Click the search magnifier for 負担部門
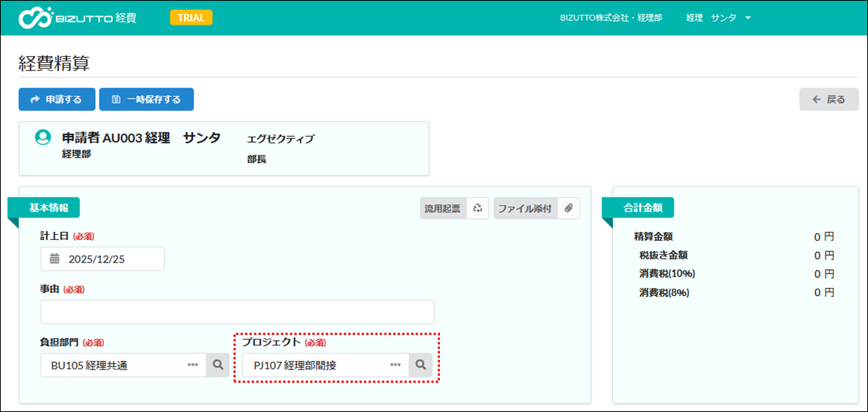868x412 pixels. 218,365
